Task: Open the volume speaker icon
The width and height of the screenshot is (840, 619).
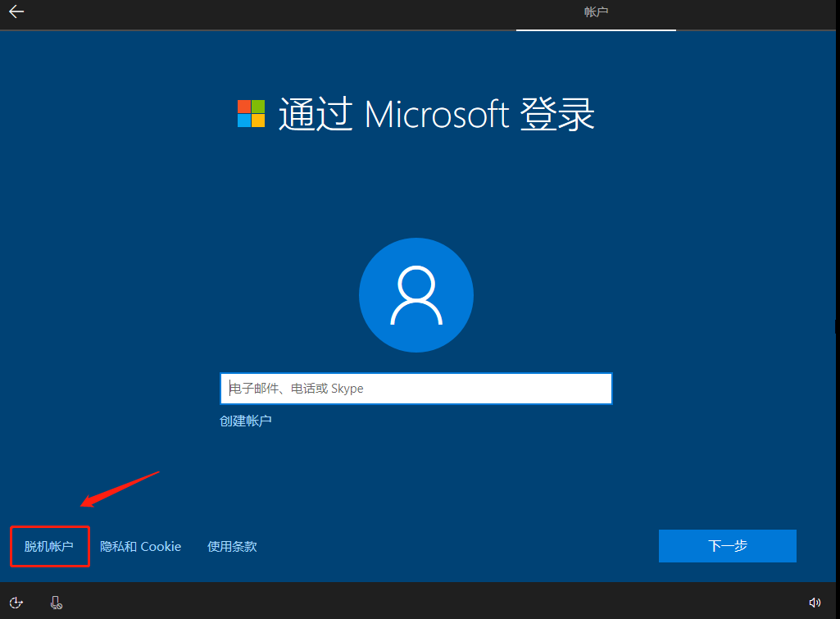Action: click(x=815, y=603)
